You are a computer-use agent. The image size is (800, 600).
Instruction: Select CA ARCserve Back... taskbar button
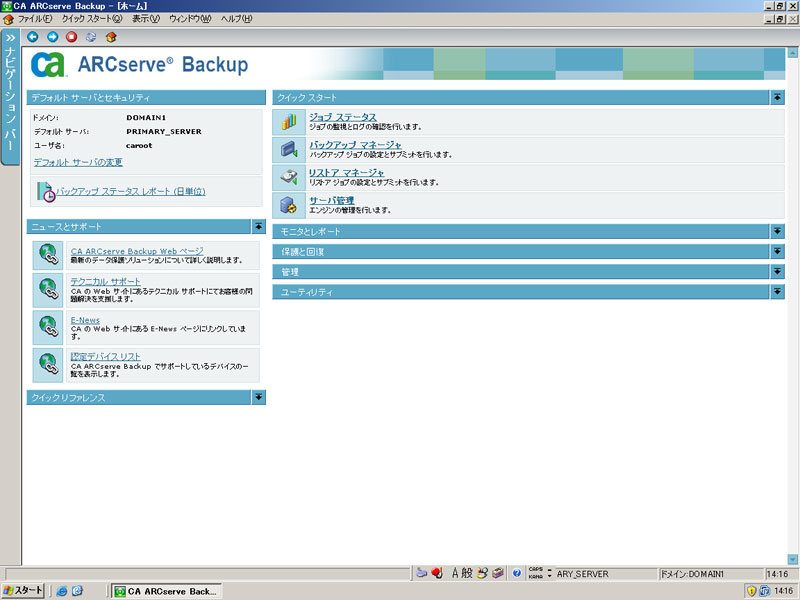(x=166, y=591)
